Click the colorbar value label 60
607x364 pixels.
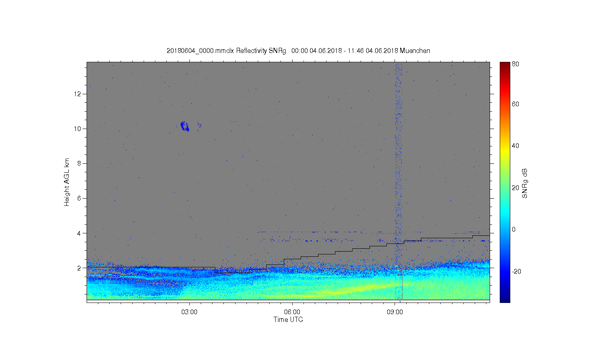(516, 104)
